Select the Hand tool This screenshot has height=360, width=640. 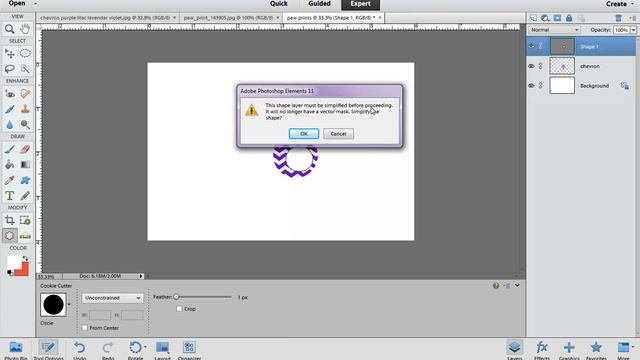(25, 29)
